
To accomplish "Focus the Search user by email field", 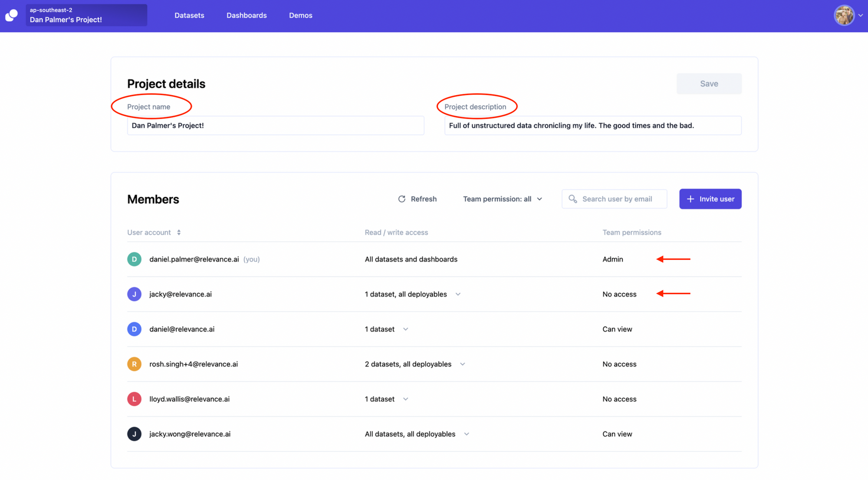I will pyautogui.click(x=621, y=199).
